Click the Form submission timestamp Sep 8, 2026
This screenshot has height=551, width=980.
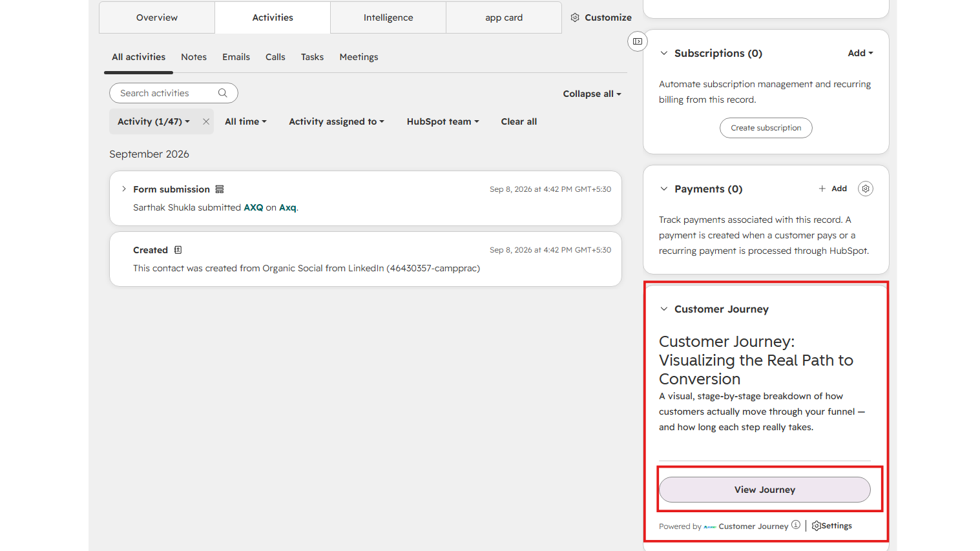pos(550,189)
